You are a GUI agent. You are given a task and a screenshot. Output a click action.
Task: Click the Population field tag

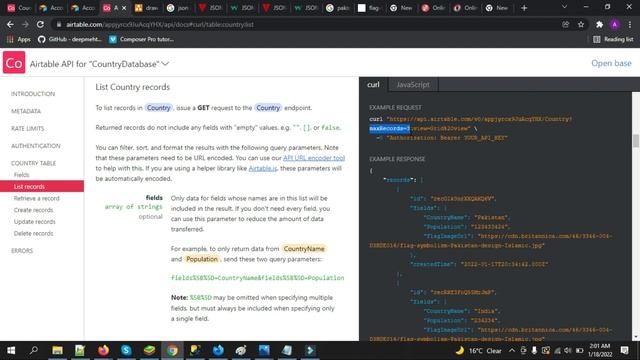202,259
